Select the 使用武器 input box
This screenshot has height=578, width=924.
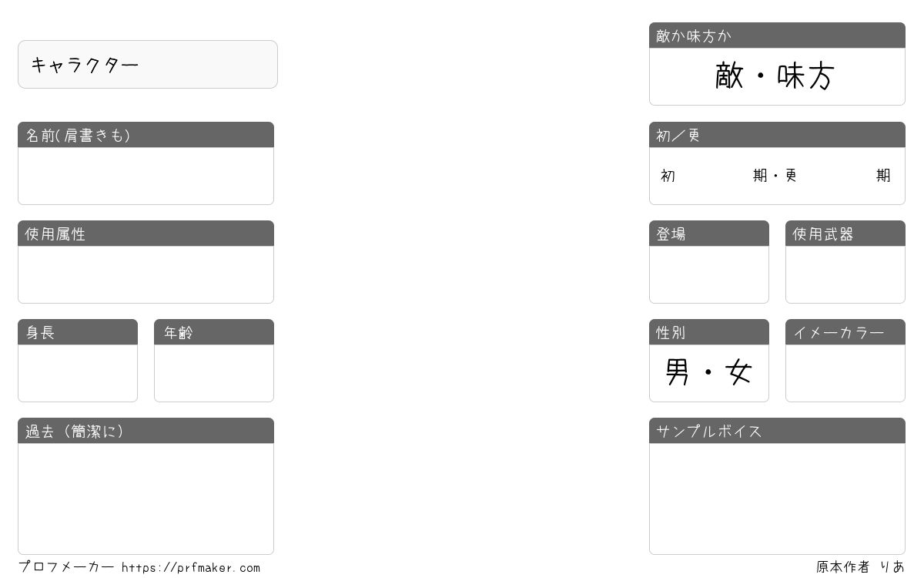845,274
